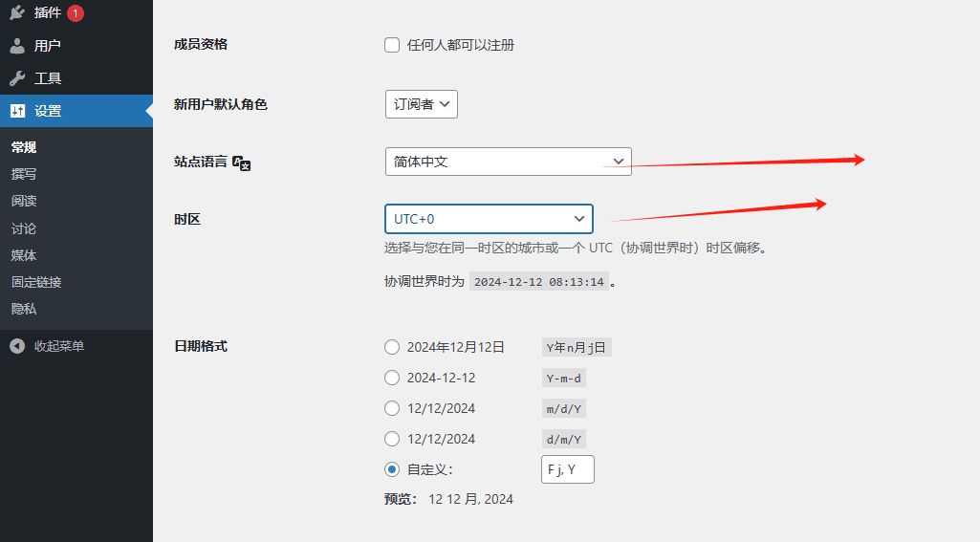Screen dimensions: 980x542
Task: Click the Y年n月j日 format code
Action: point(577,348)
